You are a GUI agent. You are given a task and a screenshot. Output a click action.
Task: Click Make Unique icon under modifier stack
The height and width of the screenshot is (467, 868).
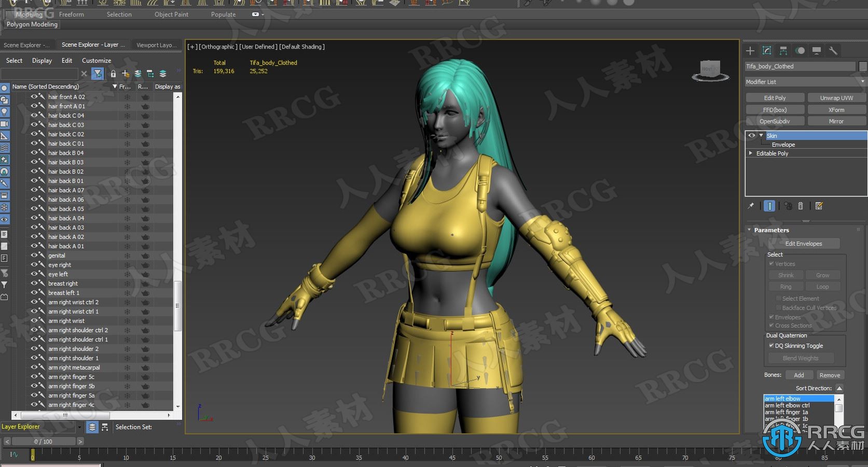(x=788, y=206)
